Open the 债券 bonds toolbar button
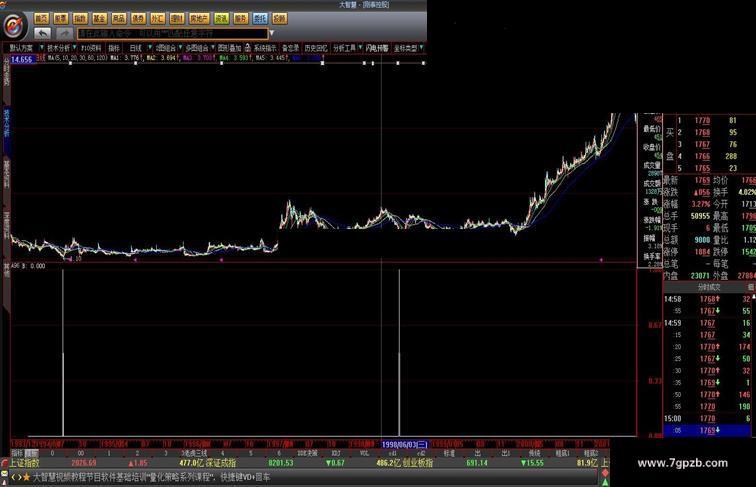 (138, 18)
